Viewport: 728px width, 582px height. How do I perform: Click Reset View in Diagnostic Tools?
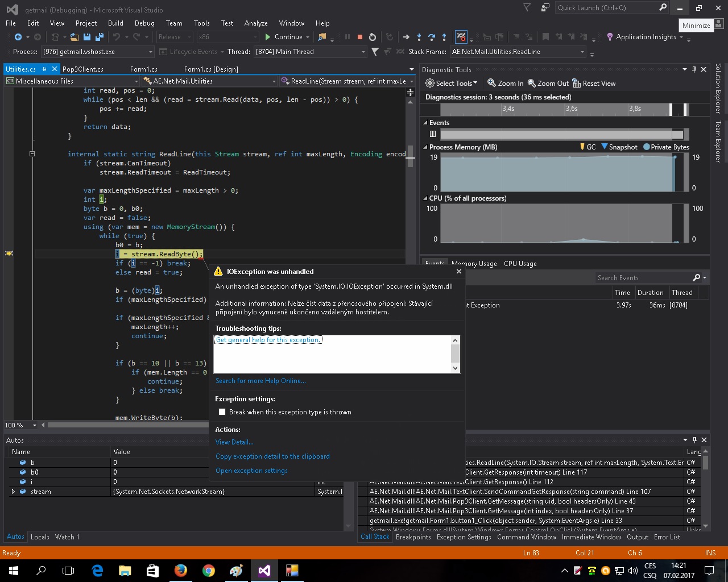click(x=594, y=84)
